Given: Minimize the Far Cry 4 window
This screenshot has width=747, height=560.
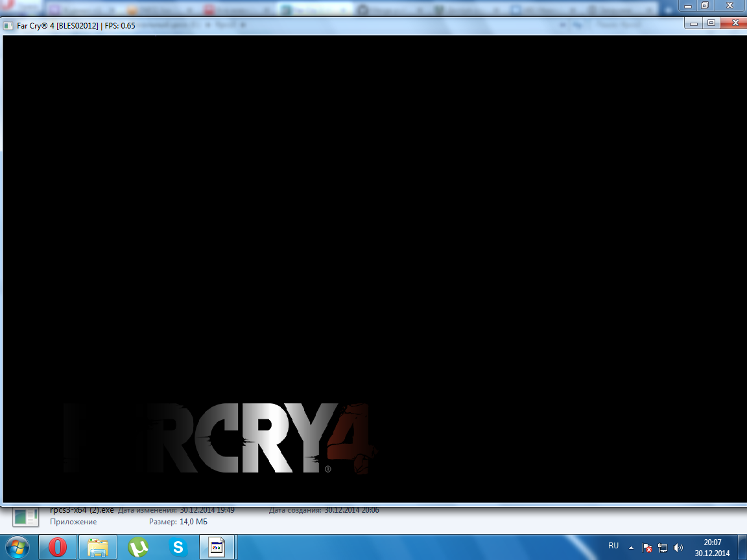Looking at the screenshot, I should 694,23.
